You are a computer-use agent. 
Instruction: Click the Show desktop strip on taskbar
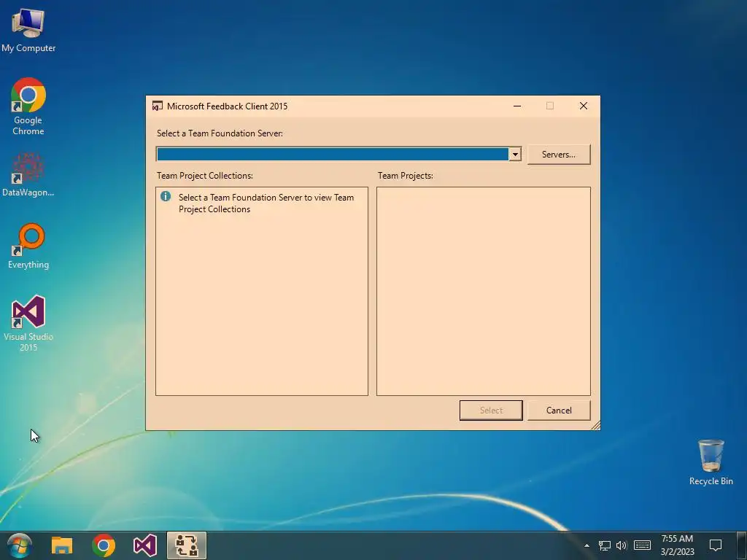(742, 545)
